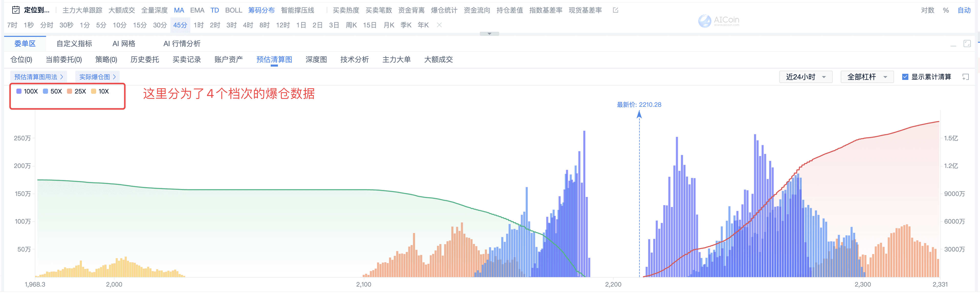Click the BOLL indicator
The width and height of the screenshot is (980, 294).
pyautogui.click(x=234, y=10)
